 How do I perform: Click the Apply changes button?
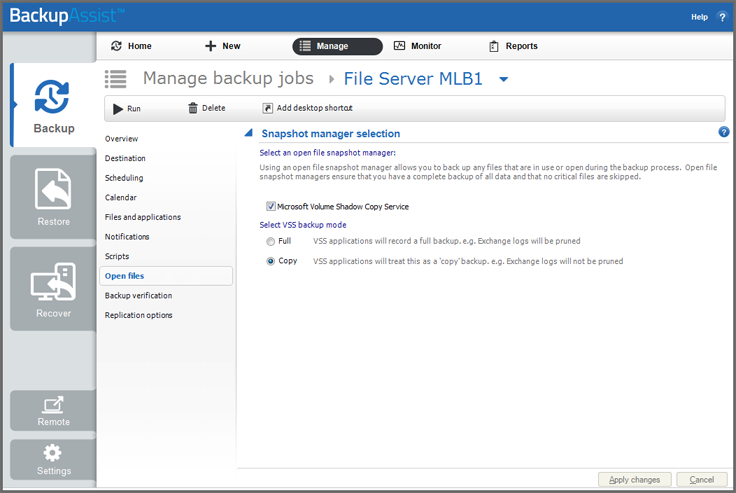635,479
